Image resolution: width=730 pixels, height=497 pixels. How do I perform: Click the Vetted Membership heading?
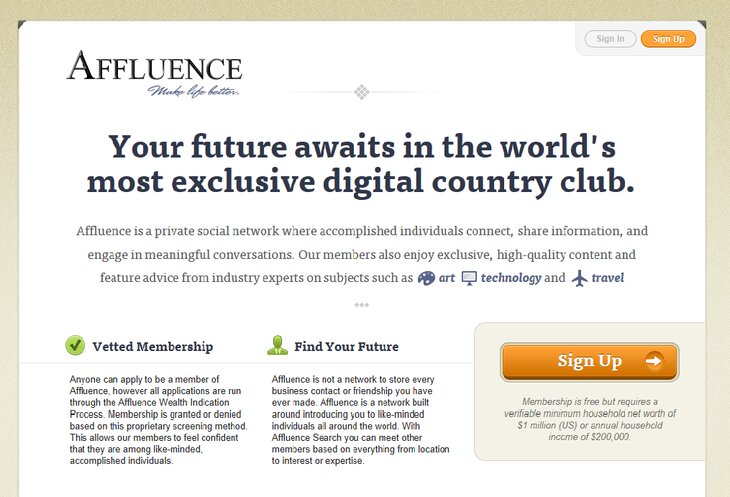click(x=152, y=347)
